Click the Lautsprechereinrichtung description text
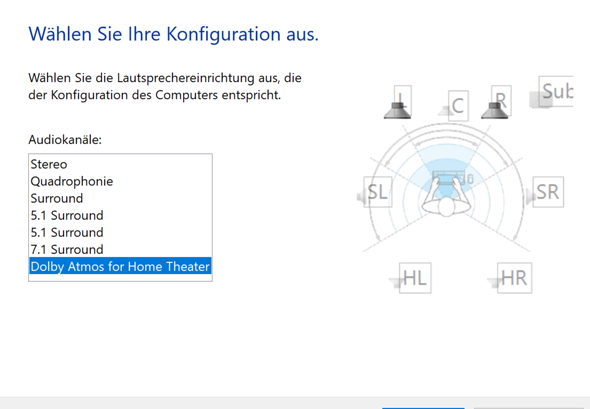 tap(165, 86)
